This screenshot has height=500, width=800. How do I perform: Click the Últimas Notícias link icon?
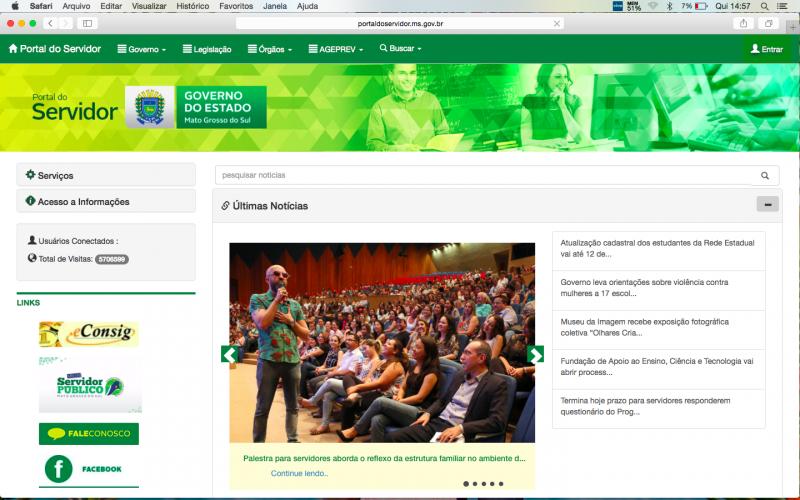(225, 206)
